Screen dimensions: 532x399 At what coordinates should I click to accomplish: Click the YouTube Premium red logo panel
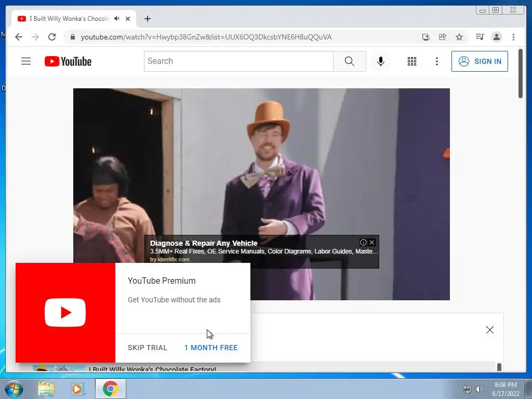[x=65, y=312]
